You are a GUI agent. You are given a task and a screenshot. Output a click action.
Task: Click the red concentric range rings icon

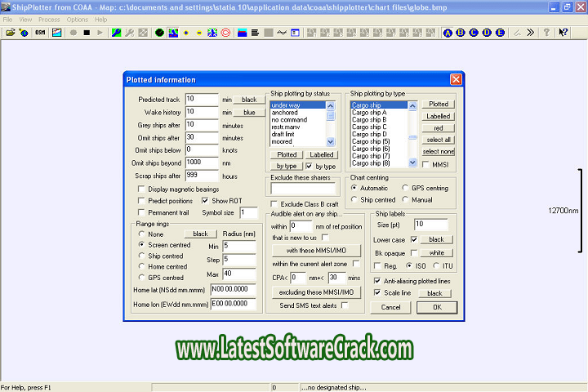coord(225,33)
